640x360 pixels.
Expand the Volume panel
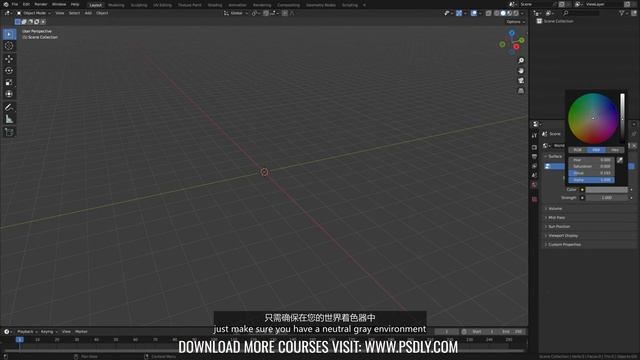pos(555,209)
